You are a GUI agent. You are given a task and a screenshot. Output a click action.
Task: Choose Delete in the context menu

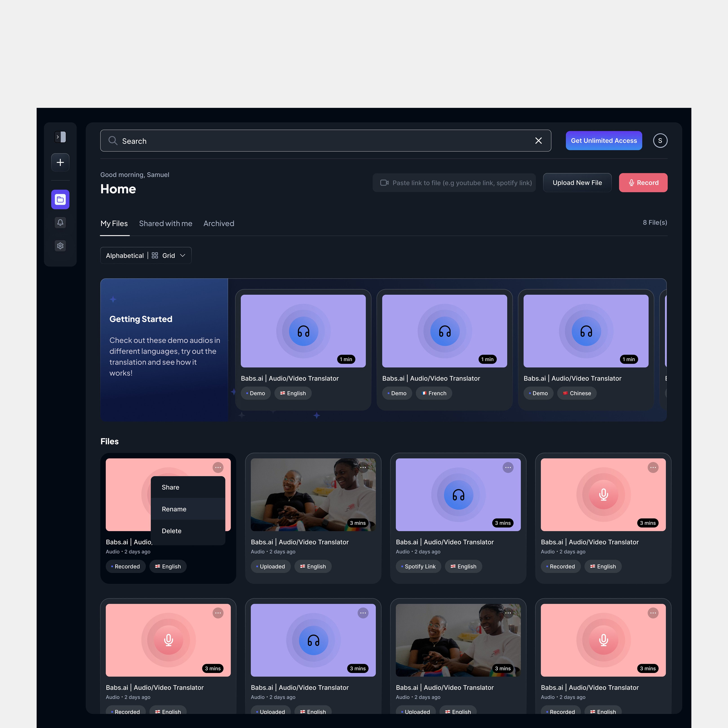[x=171, y=531]
